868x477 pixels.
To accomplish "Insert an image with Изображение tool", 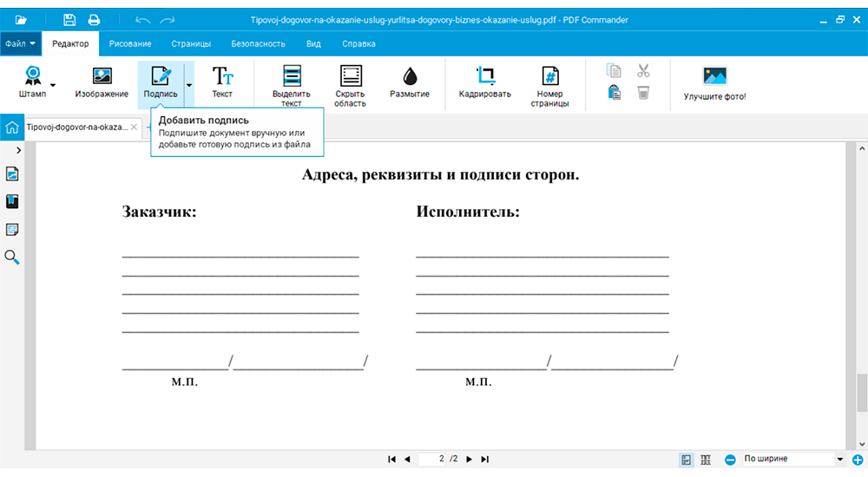I will [x=102, y=82].
